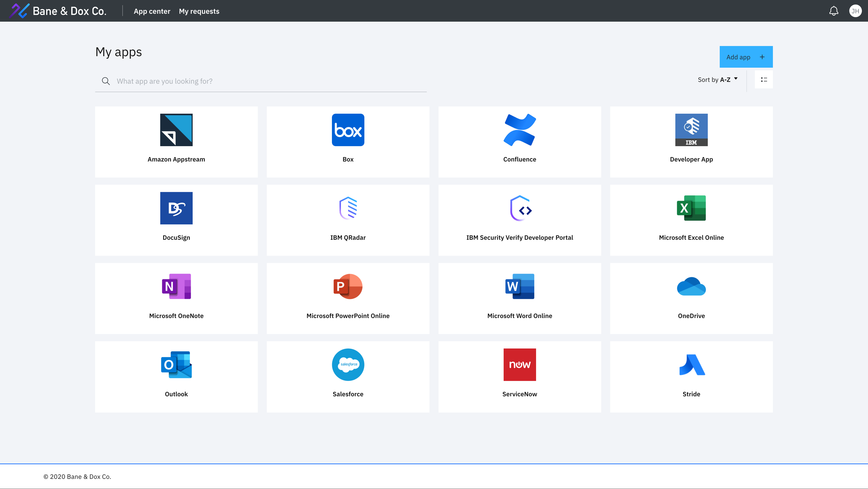Open the OneDrive cloud icon
Image resolution: width=868 pixels, height=489 pixels.
pos(691,286)
